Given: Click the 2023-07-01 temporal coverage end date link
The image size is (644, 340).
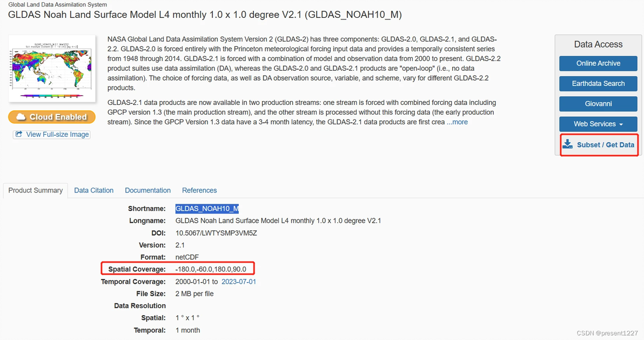Looking at the screenshot, I should (x=239, y=282).
